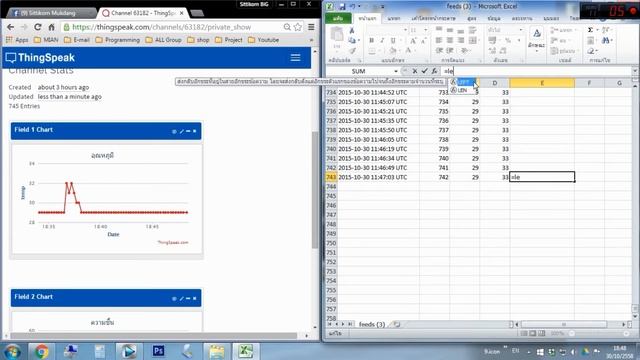Open the Page Layout ribbon tab
640x360 pixels.
coord(433,18)
